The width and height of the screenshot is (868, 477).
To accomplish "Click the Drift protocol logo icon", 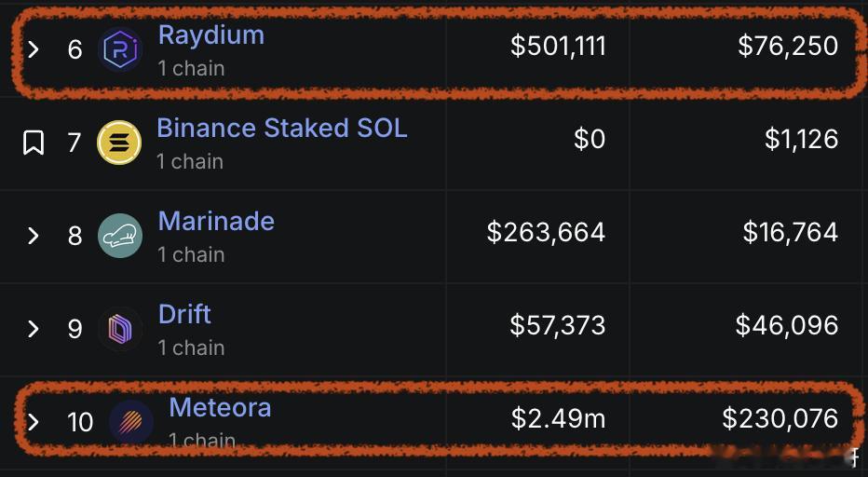I will [120, 329].
